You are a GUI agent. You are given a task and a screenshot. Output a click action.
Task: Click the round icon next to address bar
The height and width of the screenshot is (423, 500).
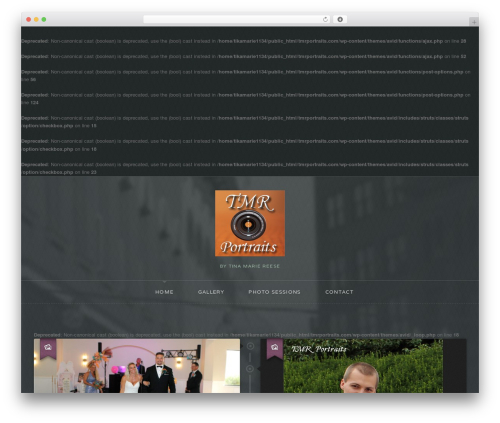pyautogui.click(x=340, y=19)
